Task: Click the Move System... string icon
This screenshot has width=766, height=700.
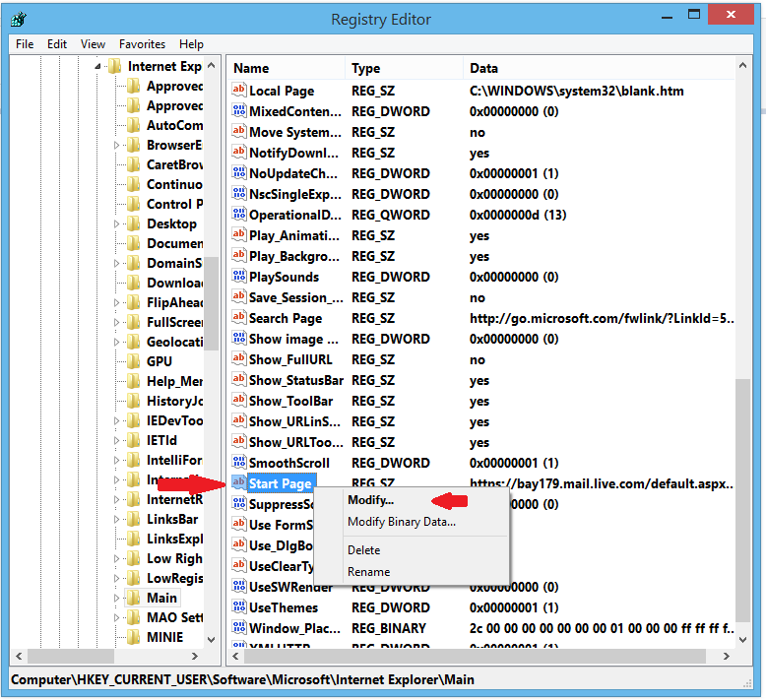Action: point(239,131)
